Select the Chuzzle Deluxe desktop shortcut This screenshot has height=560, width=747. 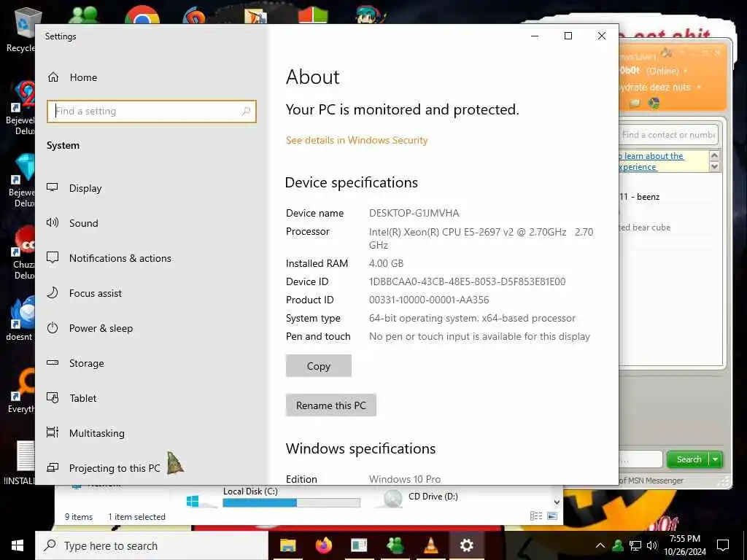point(21,252)
